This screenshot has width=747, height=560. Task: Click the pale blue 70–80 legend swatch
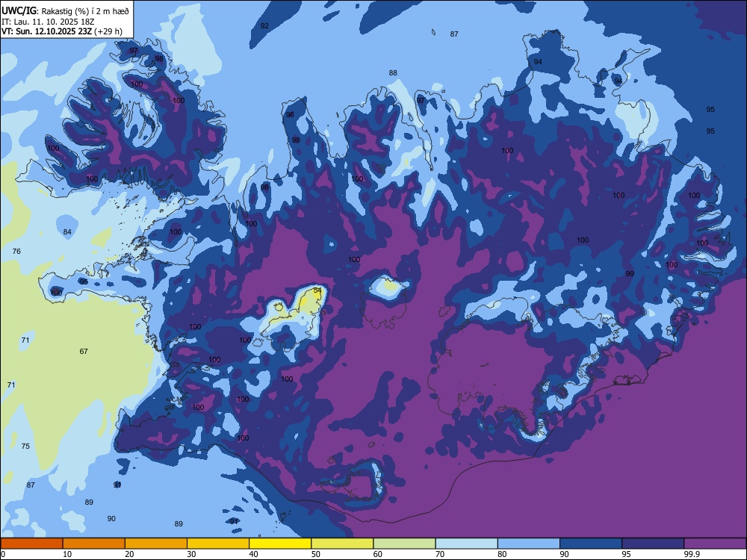tap(466, 544)
